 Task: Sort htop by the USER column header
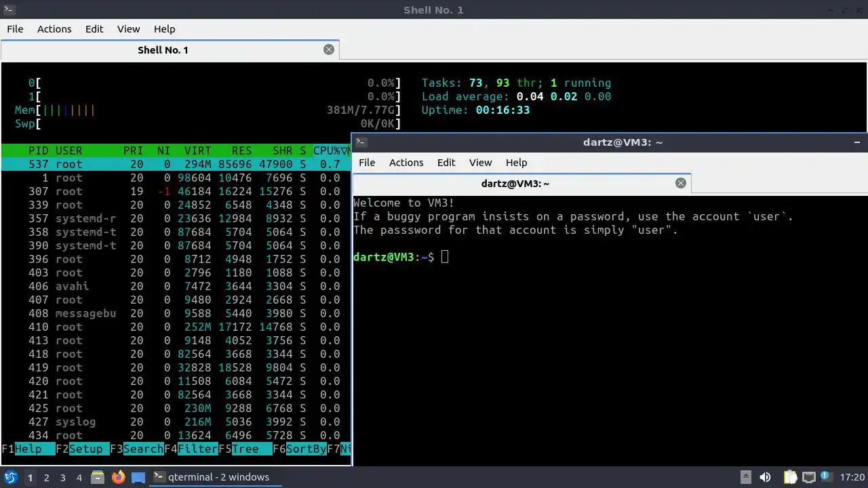[x=69, y=150]
